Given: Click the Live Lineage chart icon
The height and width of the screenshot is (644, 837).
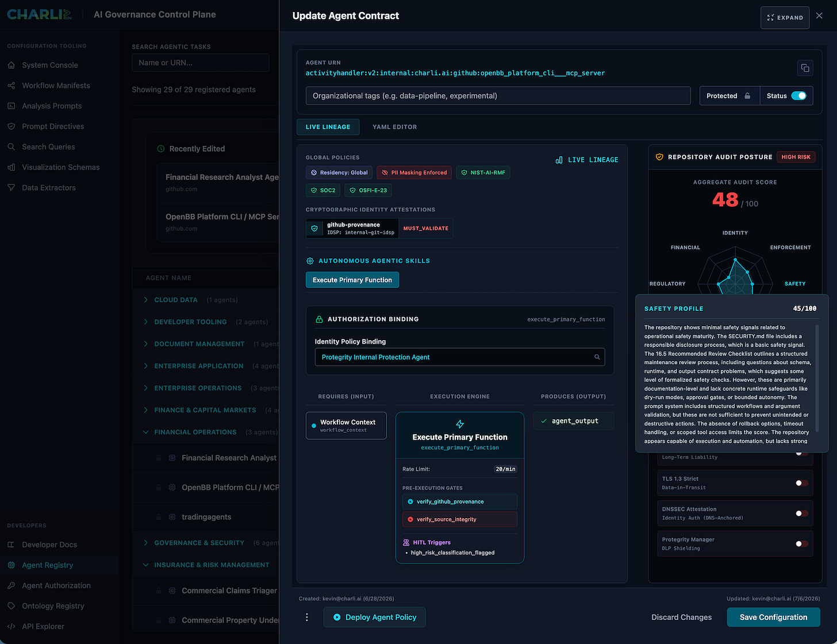Looking at the screenshot, I should tap(559, 160).
